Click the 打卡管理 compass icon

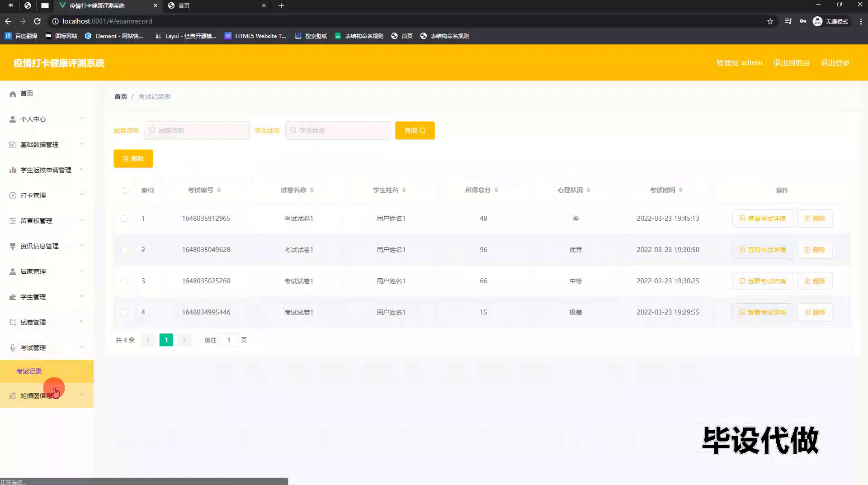13,195
